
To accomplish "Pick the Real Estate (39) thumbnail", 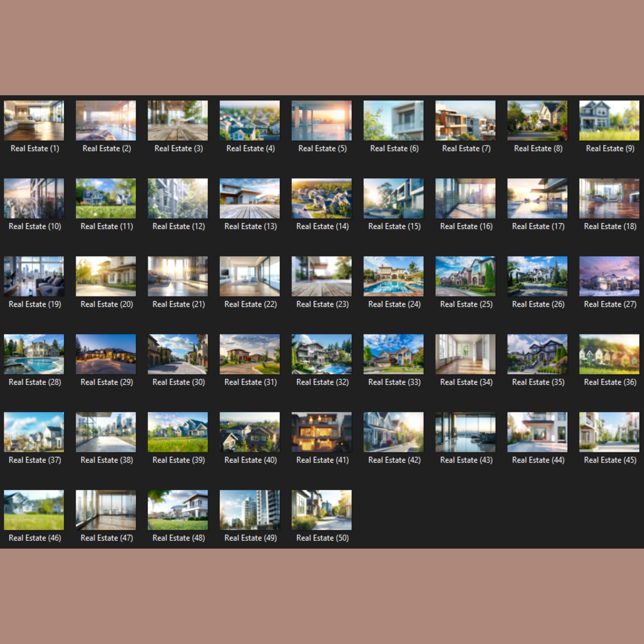I will tap(178, 432).
